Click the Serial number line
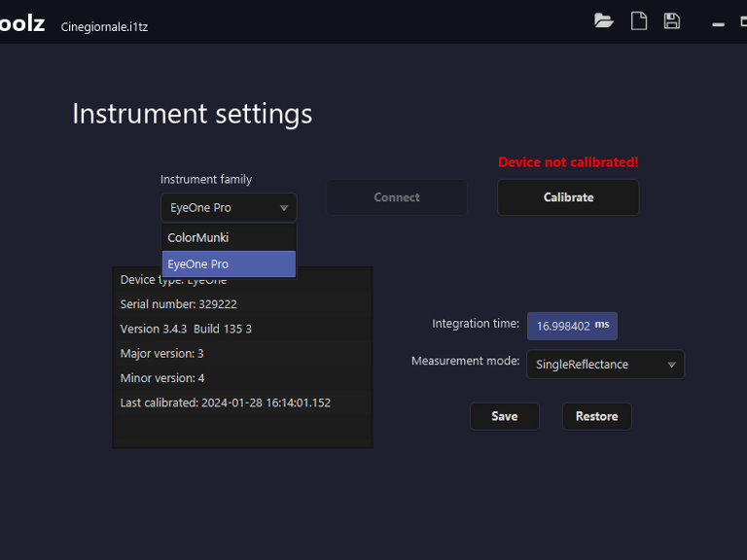 pyautogui.click(x=179, y=304)
